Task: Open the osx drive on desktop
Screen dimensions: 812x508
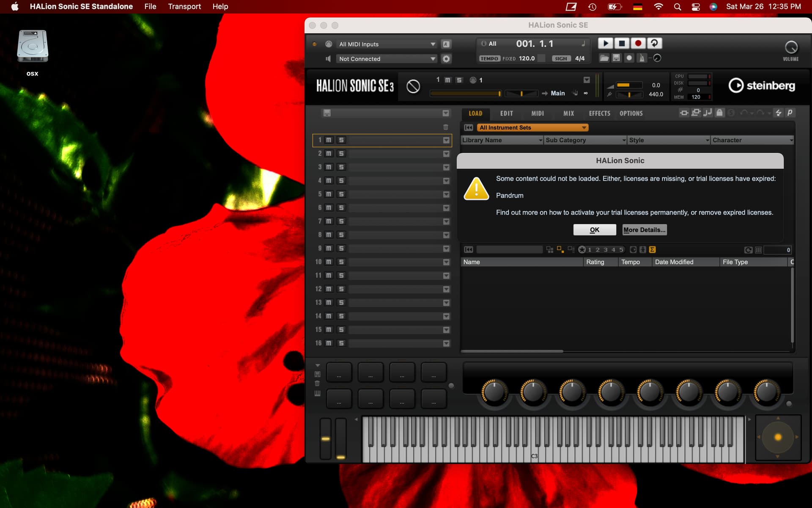Action: (33, 53)
